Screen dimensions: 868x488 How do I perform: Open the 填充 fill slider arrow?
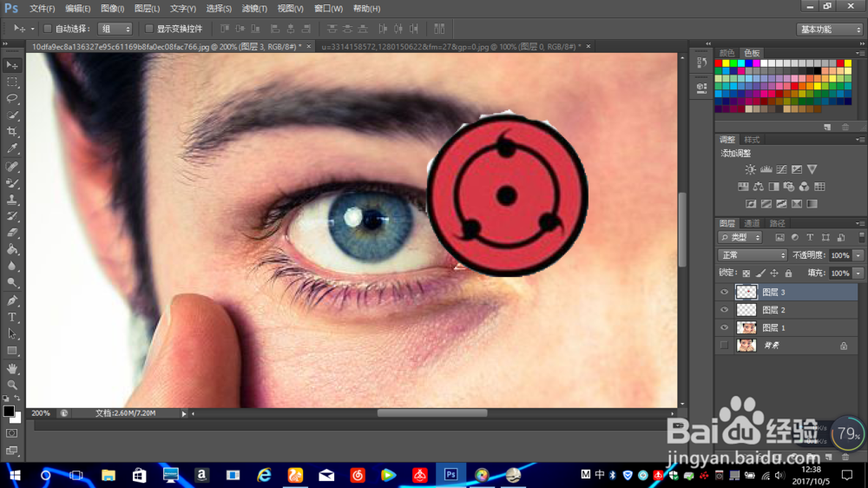click(x=858, y=273)
